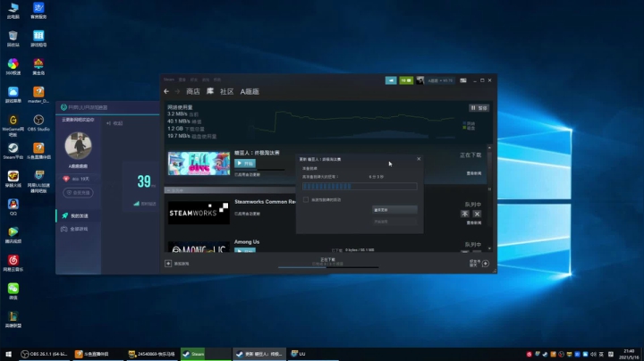
Task: Open the NetEase Cloud Music desktop icon
Action: point(13,263)
